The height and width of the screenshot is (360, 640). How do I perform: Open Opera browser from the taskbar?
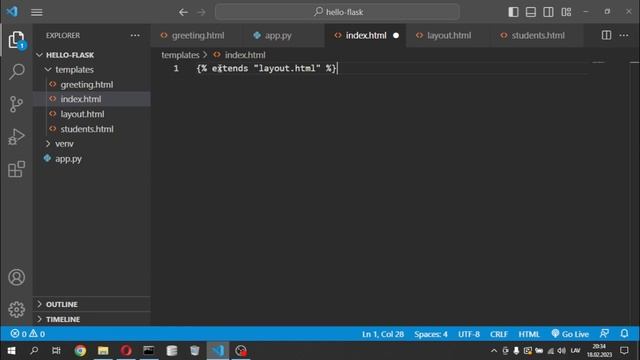126,351
